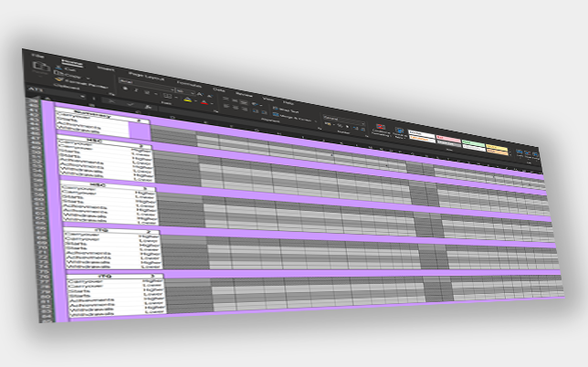Image resolution: width=588 pixels, height=367 pixels.
Task: Click the Decrease Indent icon
Action: [x=256, y=111]
